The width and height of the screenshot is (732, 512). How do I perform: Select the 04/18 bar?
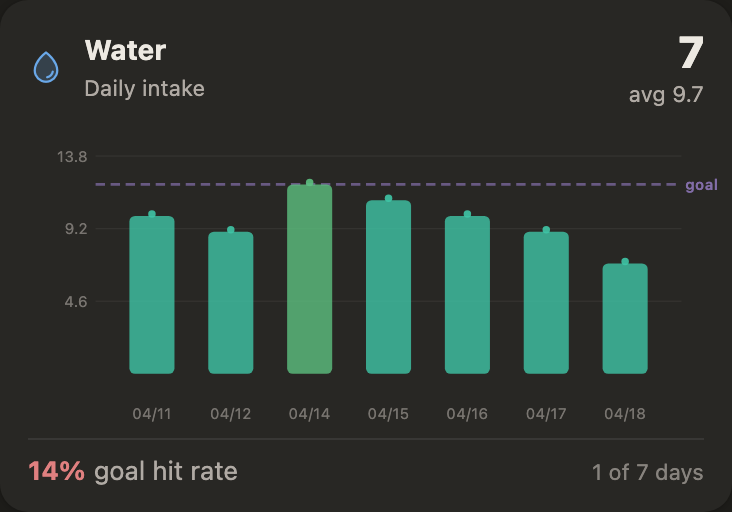pos(625,318)
